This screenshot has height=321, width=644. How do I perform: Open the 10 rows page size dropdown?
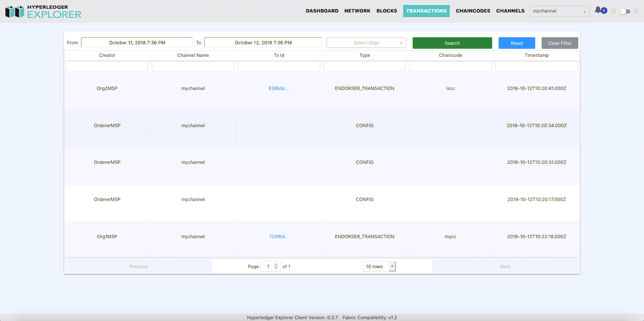379,266
